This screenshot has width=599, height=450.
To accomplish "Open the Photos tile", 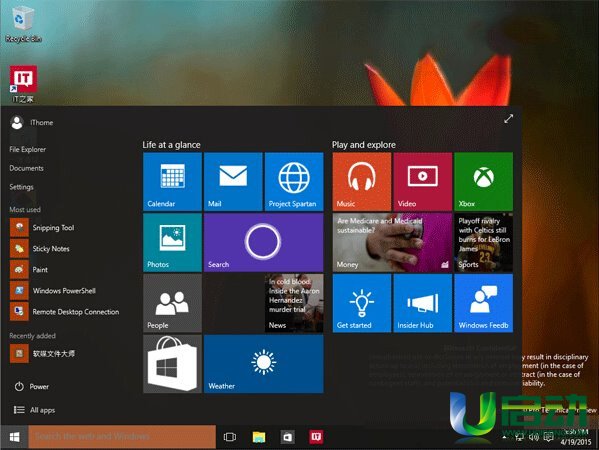I will coord(172,243).
